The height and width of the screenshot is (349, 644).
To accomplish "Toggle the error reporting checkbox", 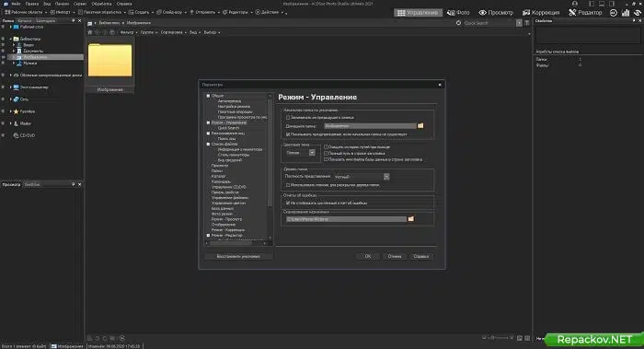I will click(x=288, y=204).
